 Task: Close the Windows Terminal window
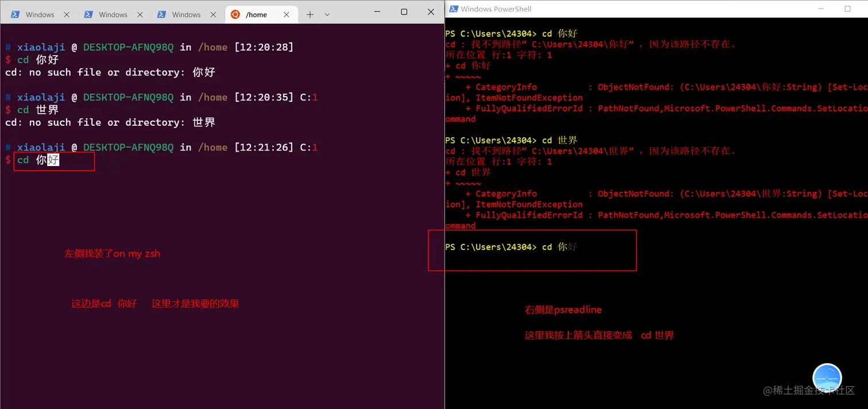coord(431,11)
